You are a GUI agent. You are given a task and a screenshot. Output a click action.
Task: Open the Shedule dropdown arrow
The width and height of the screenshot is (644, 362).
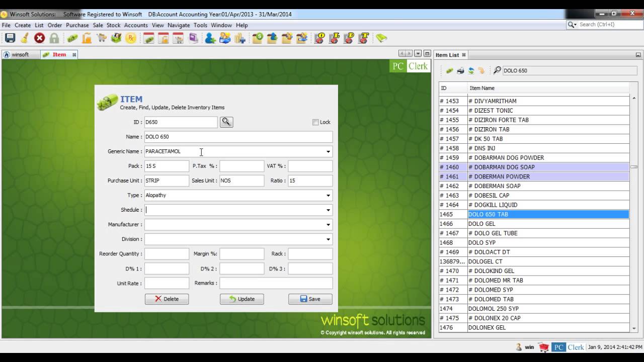pos(328,210)
